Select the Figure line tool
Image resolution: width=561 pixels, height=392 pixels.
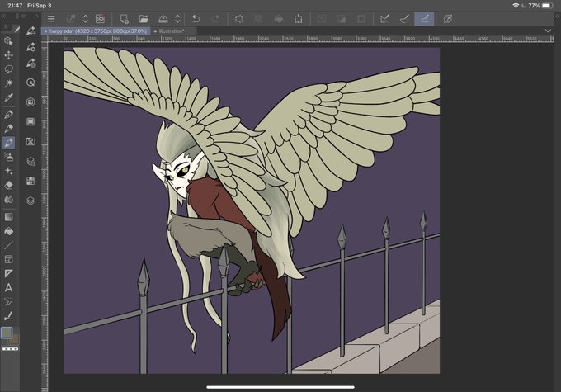8,245
